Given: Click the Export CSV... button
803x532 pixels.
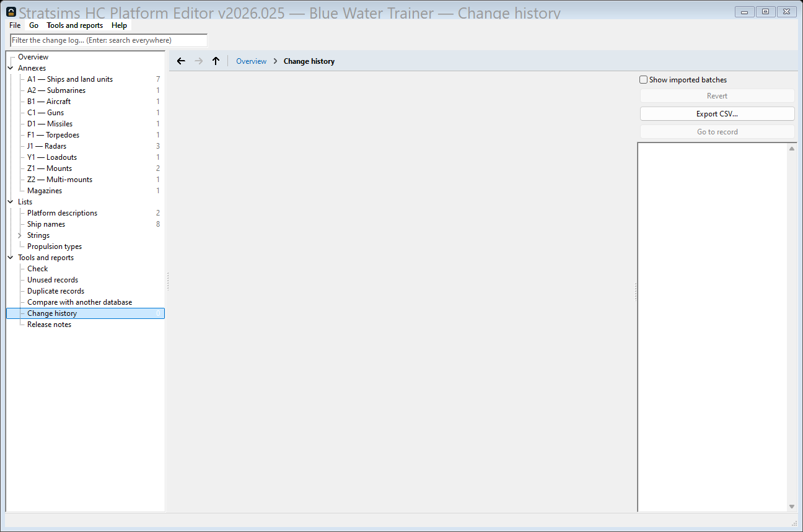Looking at the screenshot, I should [717, 114].
